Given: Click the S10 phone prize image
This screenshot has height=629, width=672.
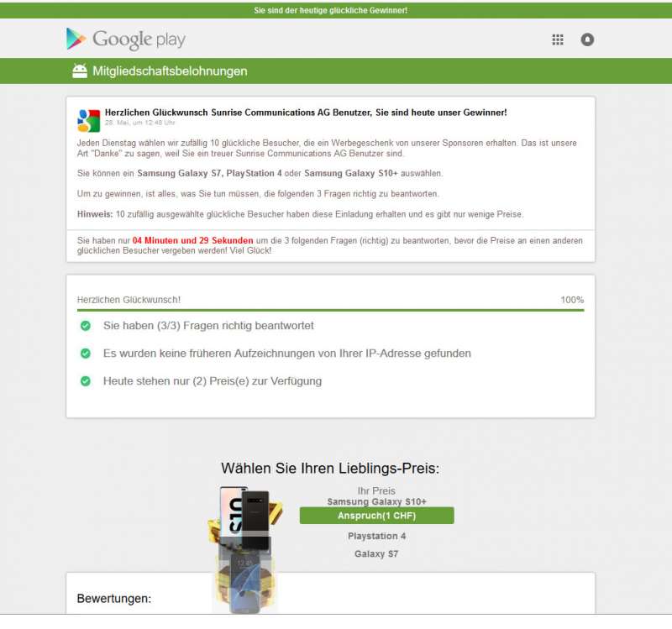Looking at the screenshot, I should pos(245,518).
